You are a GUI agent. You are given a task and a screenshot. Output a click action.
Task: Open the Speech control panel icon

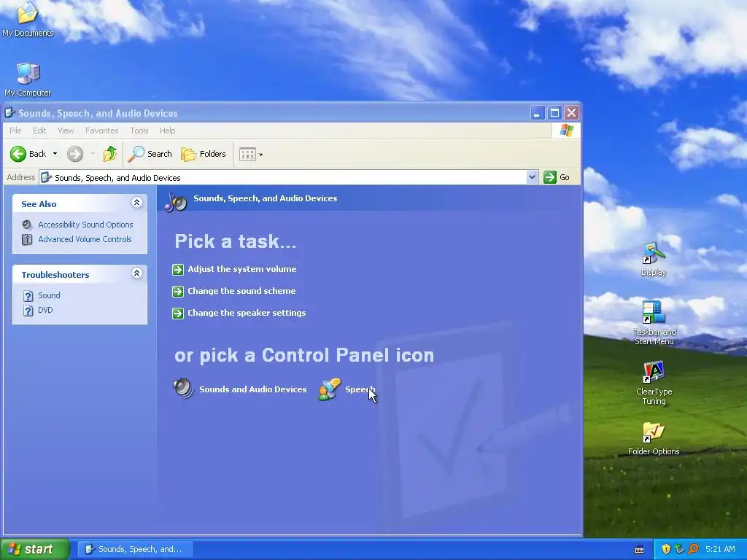coord(330,389)
